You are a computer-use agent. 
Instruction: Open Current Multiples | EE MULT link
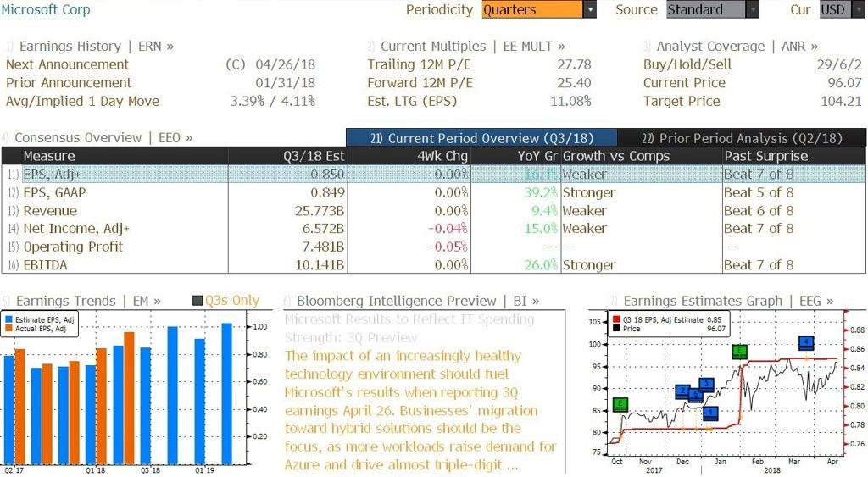[473, 46]
